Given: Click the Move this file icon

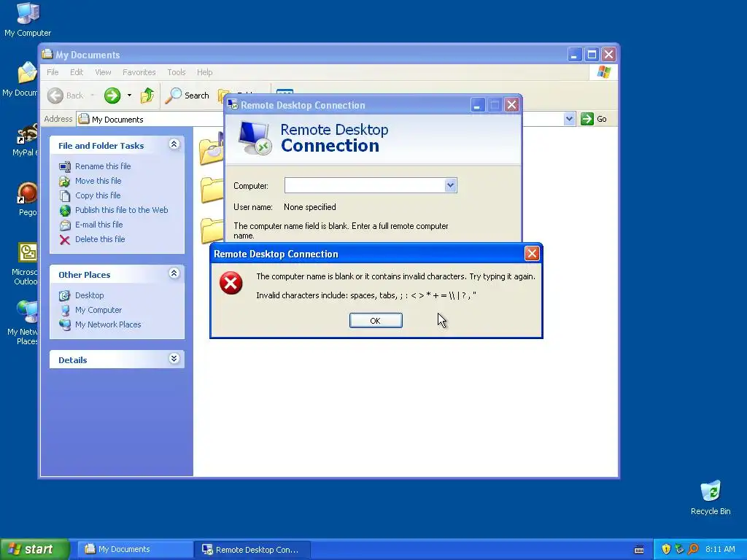Looking at the screenshot, I should pyautogui.click(x=65, y=181).
